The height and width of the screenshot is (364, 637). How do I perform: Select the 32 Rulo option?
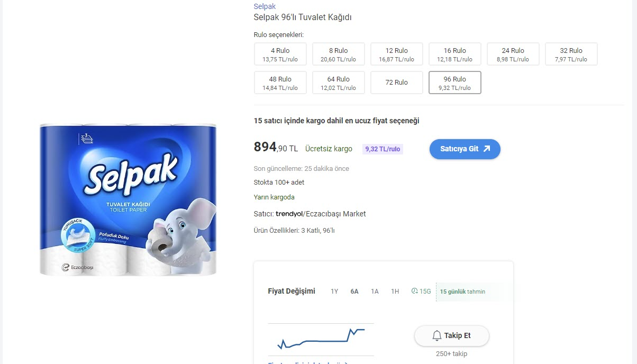571,53
